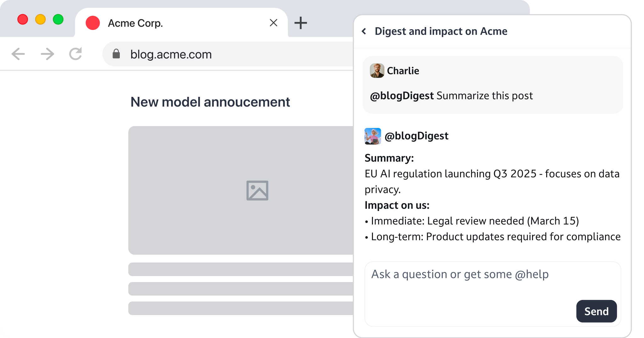Click the Digest and impact on Acme title
The height and width of the screenshot is (338, 644).
coord(441,31)
